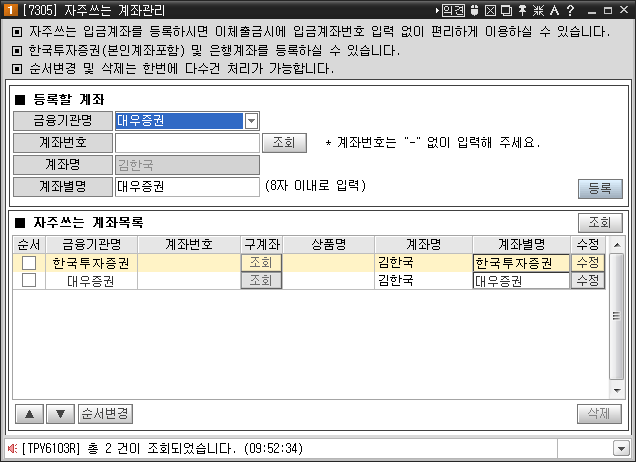The image size is (636, 462).
Task: Click the 금융기관명 form label
Action: coord(63,121)
